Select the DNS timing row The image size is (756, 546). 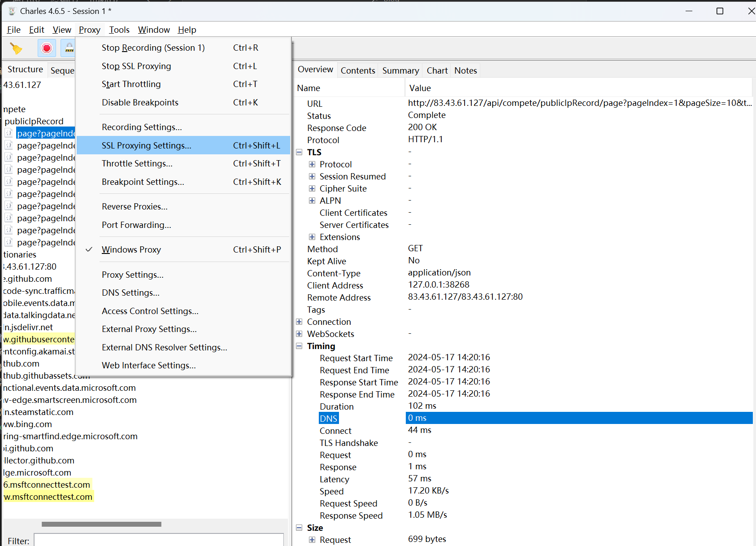click(524, 418)
